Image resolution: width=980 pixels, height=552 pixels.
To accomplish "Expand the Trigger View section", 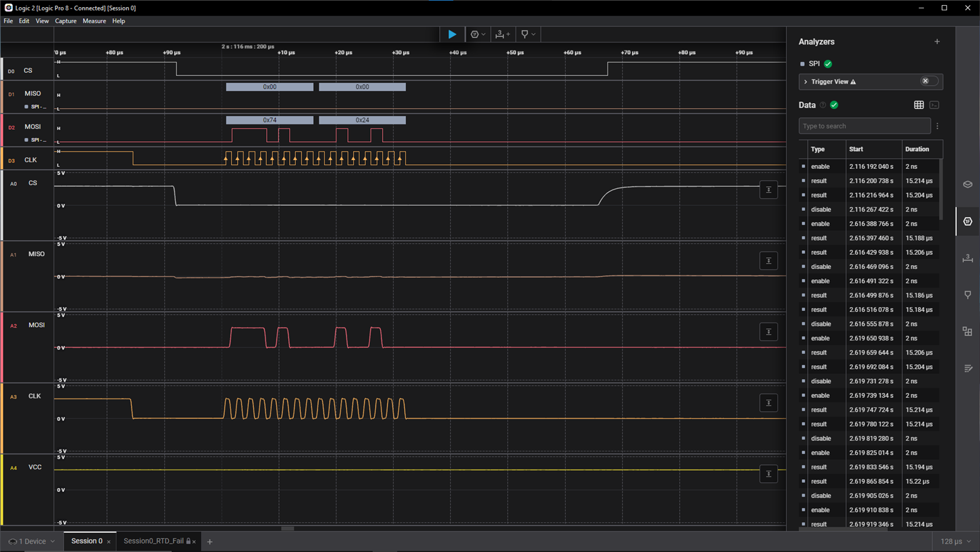I will 805,82.
